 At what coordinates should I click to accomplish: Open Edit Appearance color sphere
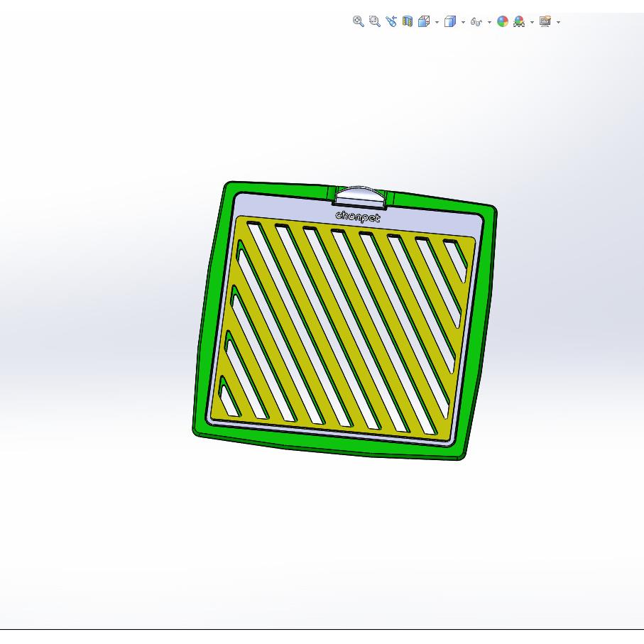pyautogui.click(x=503, y=21)
